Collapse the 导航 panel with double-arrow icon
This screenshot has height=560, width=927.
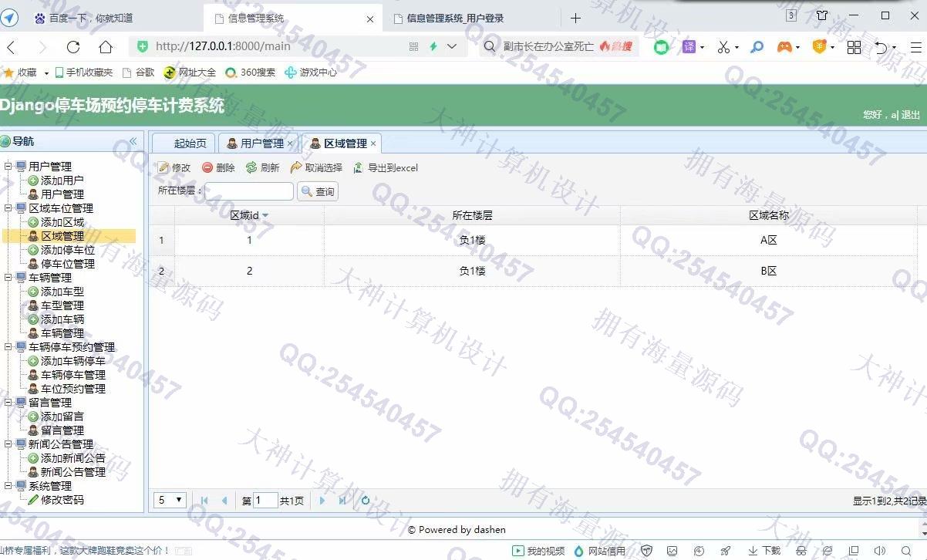[x=133, y=141]
